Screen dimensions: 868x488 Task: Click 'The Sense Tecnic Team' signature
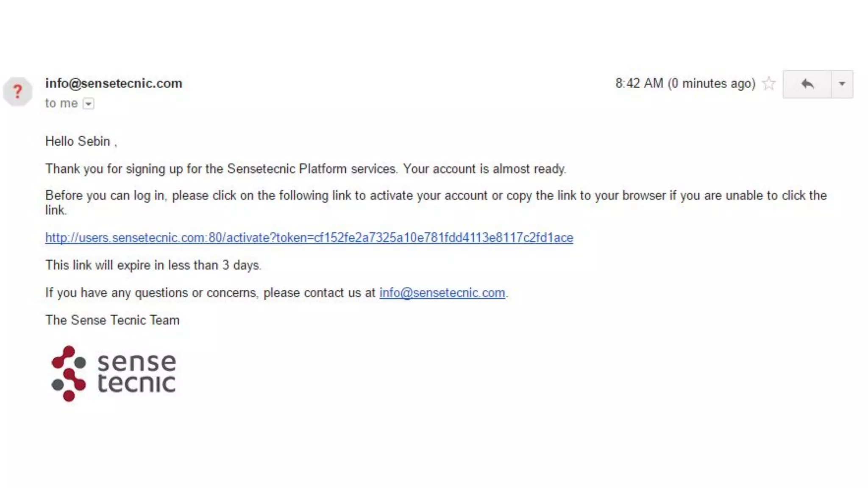tap(112, 320)
